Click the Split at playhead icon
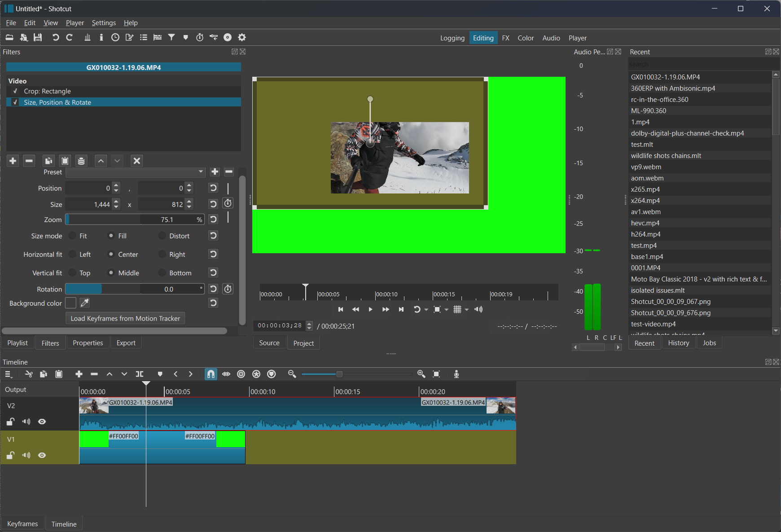The width and height of the screenshot is (781, 532). 140,374
